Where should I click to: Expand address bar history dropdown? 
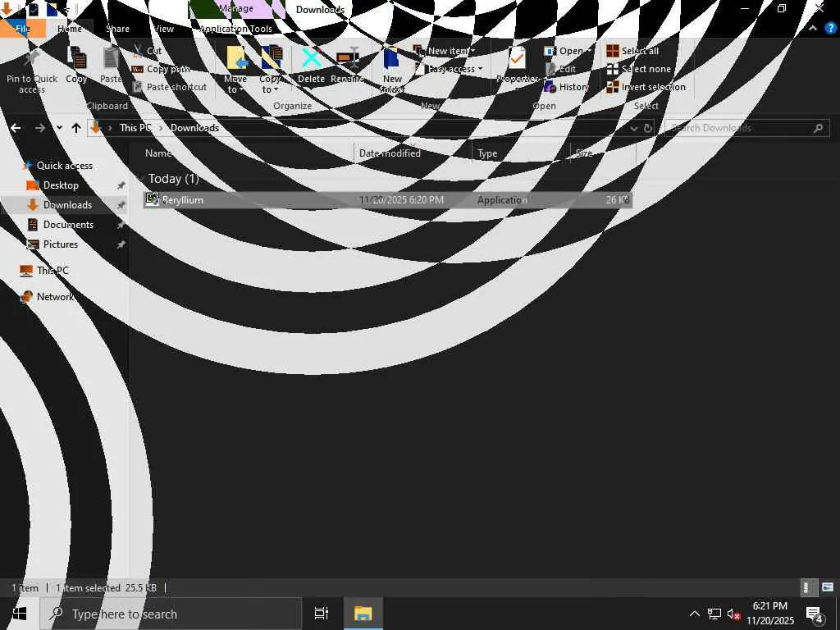tap(634, 128)
